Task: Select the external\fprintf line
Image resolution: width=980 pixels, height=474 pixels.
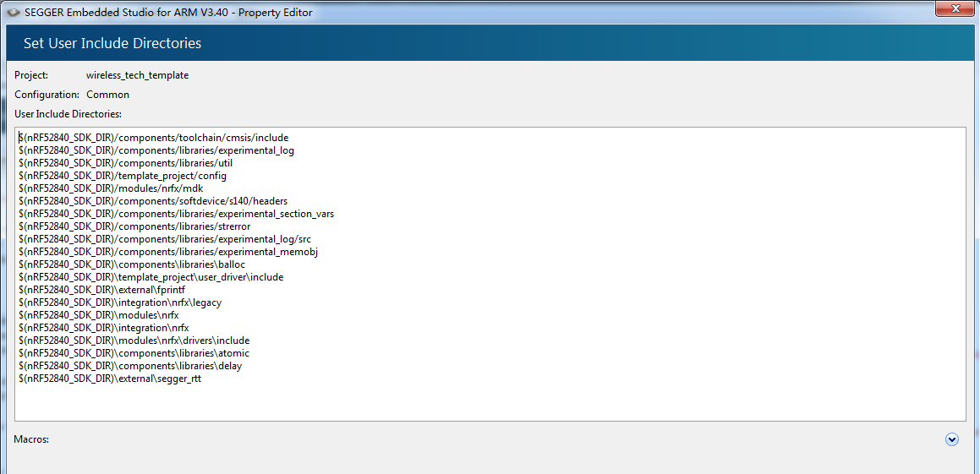Action: [x=101, y=290]
